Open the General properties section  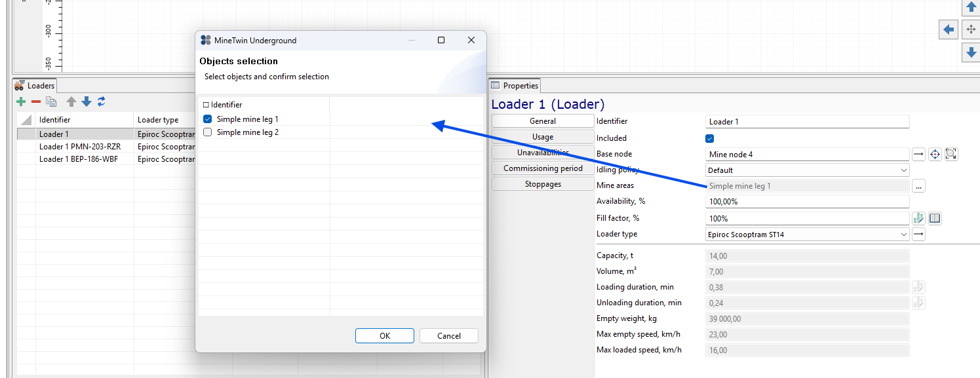point(543,121)
